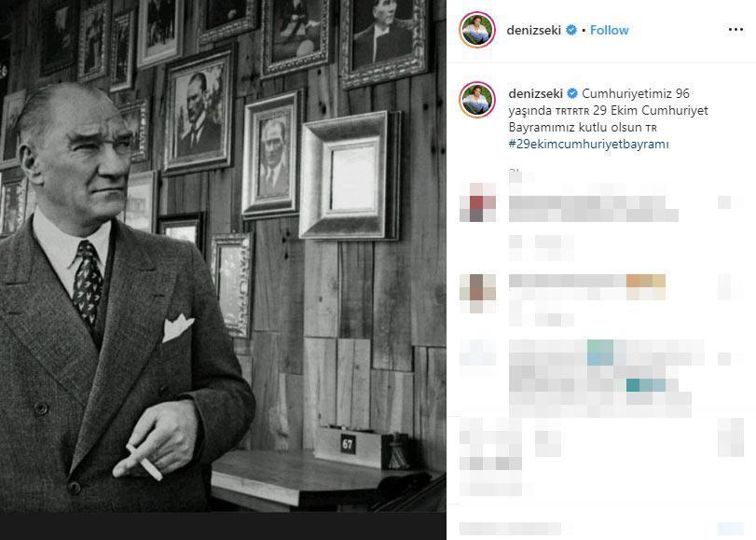
Task: Open the #29ekimcumhuriyetbayramı hashtag
Action: point(589,144)
